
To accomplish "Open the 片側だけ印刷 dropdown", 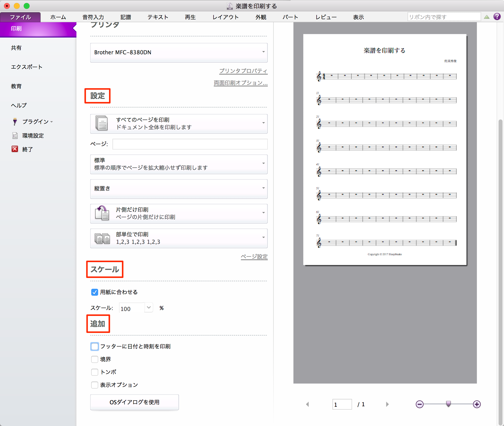I will click(x=179, y=213).
